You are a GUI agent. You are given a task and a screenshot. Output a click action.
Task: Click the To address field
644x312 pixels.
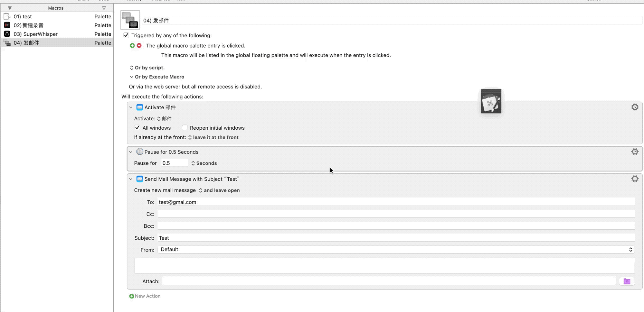pyautogui.click(x=396, y=202)
